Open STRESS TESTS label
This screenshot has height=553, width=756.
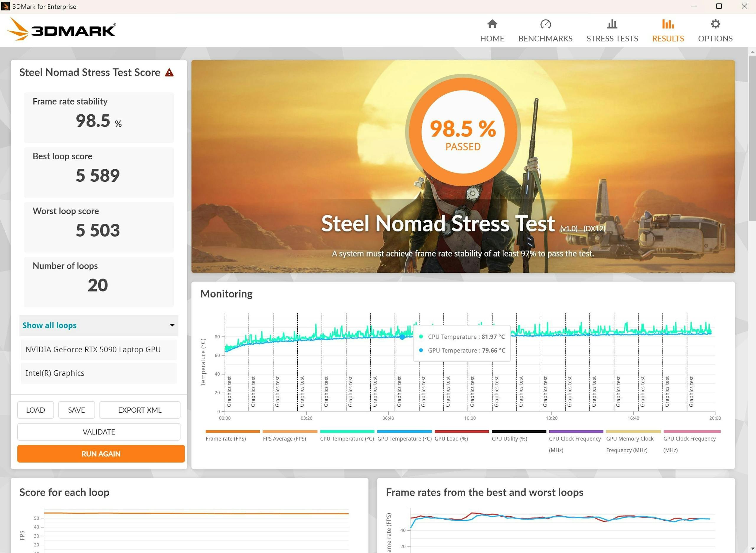click(x=612, y=38)
